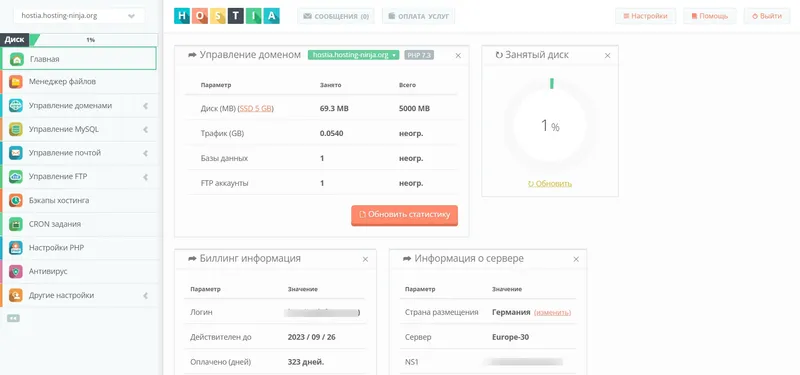
Task: Expand the Управление почтой submenu arrow
Action: pyautogui.click(x=145, y=153)
